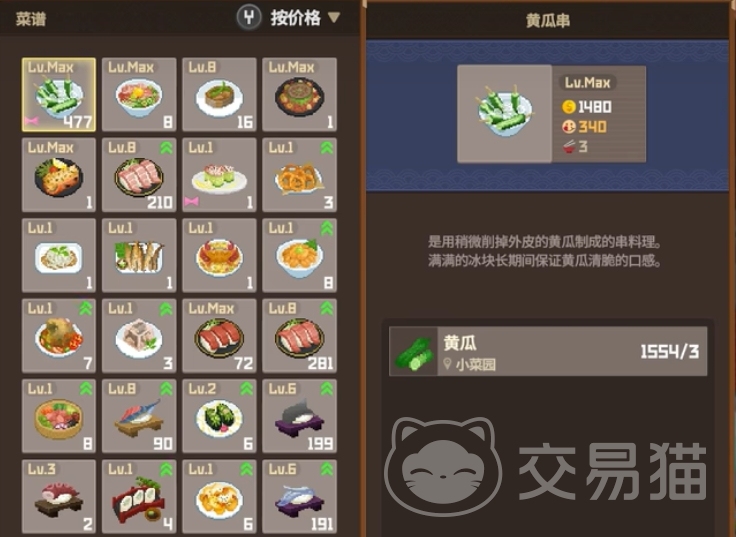Click the 黄瓜 ingredient row
The image size is (736, 537).
click(548, 351)
